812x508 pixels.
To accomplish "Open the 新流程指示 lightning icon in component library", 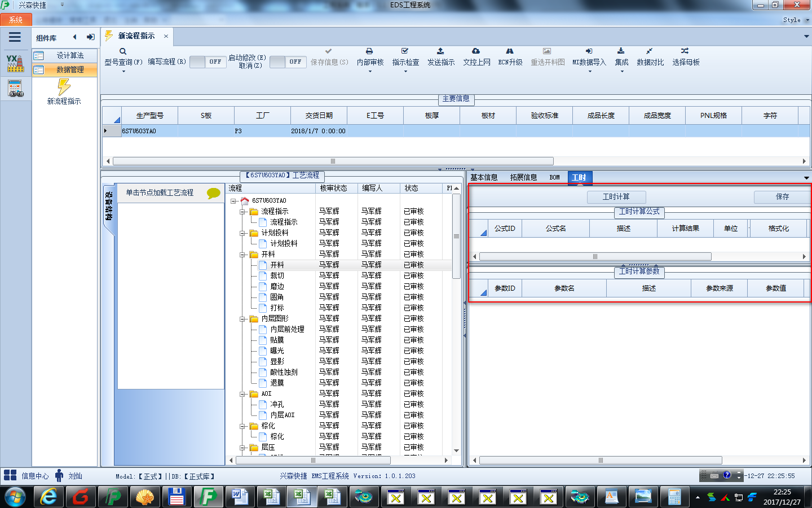I will pyautogui.click(x=64, y=86).
